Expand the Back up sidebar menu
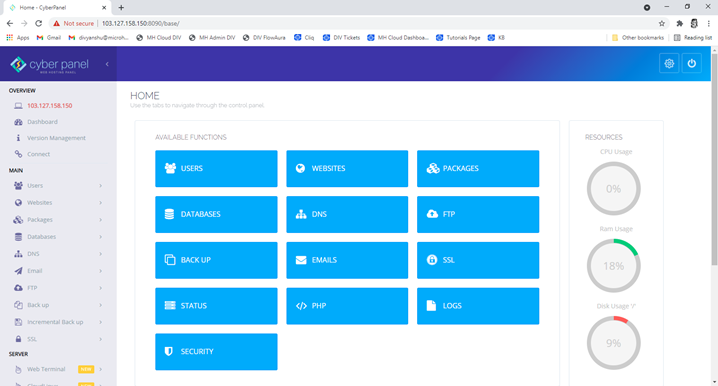Viewport: 718px width, 386px height. click(58, 305)
